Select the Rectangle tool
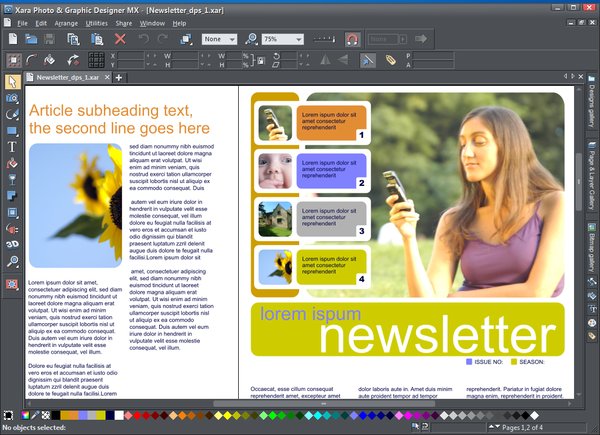 point(12,131)
